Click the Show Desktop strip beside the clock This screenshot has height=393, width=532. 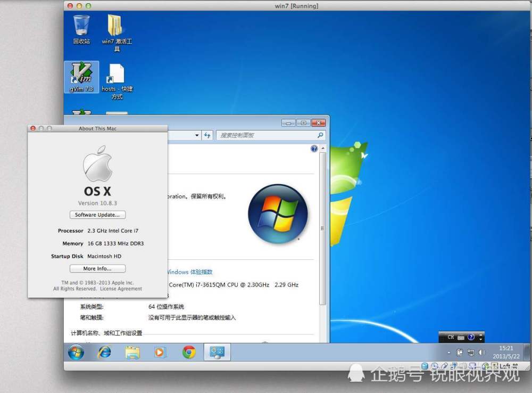point(527,352)
